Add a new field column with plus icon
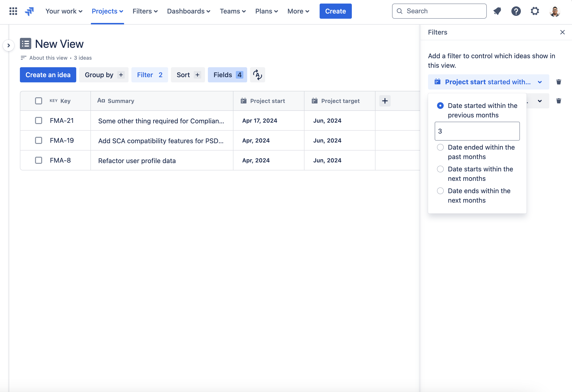This screenshot has width=572, height=392. [385, 101]
